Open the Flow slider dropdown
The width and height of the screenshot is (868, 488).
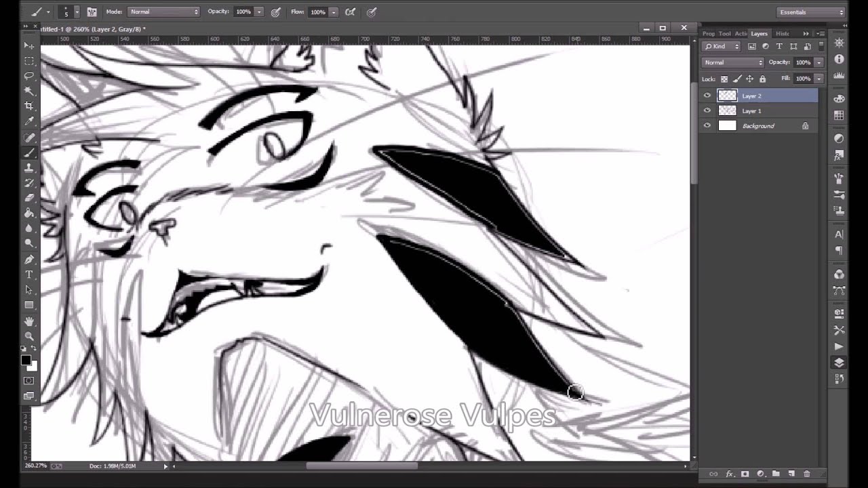click(334, 12)
